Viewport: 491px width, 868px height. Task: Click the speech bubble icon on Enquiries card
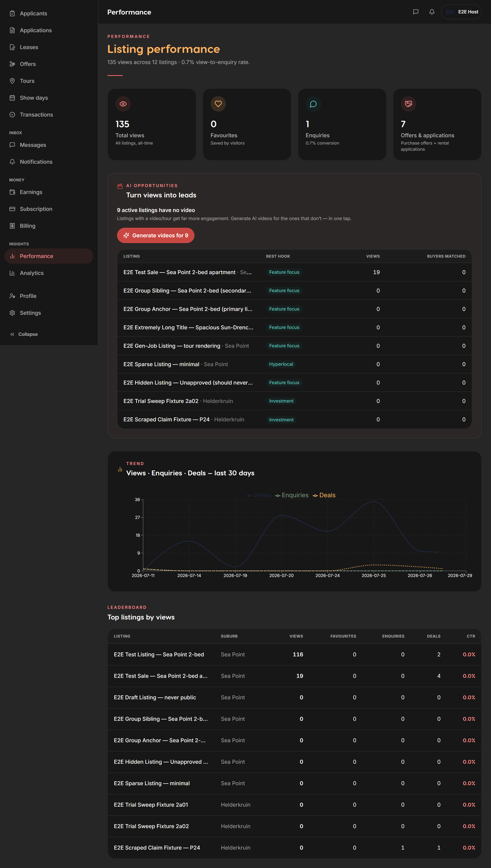pos(313,104)
